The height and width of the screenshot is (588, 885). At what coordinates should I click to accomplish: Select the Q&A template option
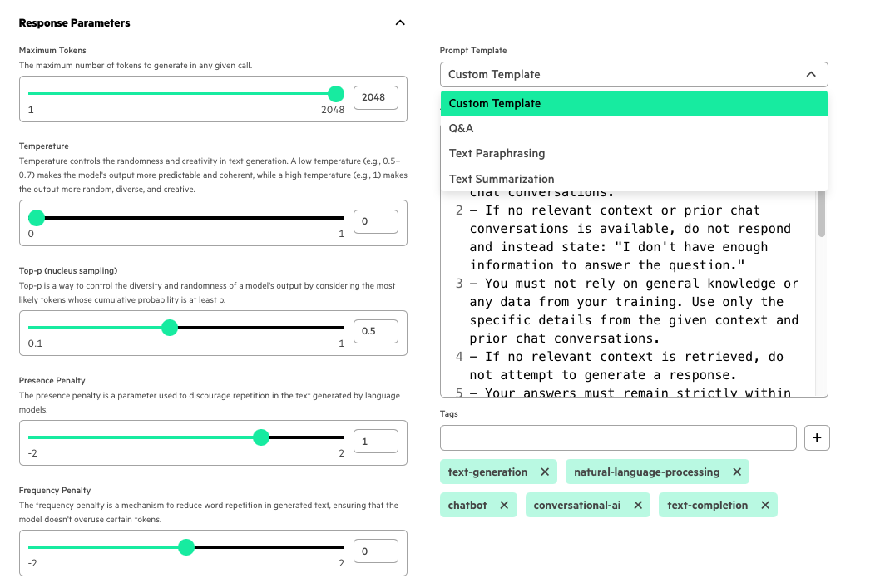pos(634,128)
